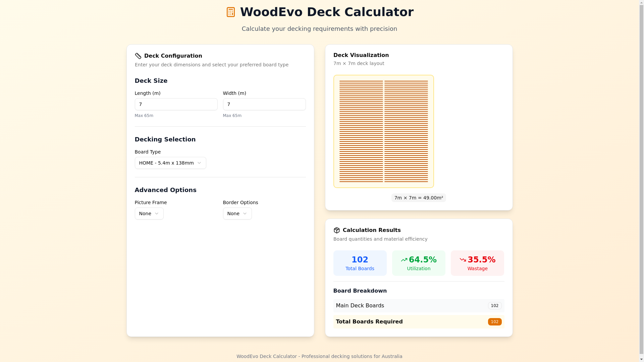Click the Length (m) input field

tap(176, 104)
